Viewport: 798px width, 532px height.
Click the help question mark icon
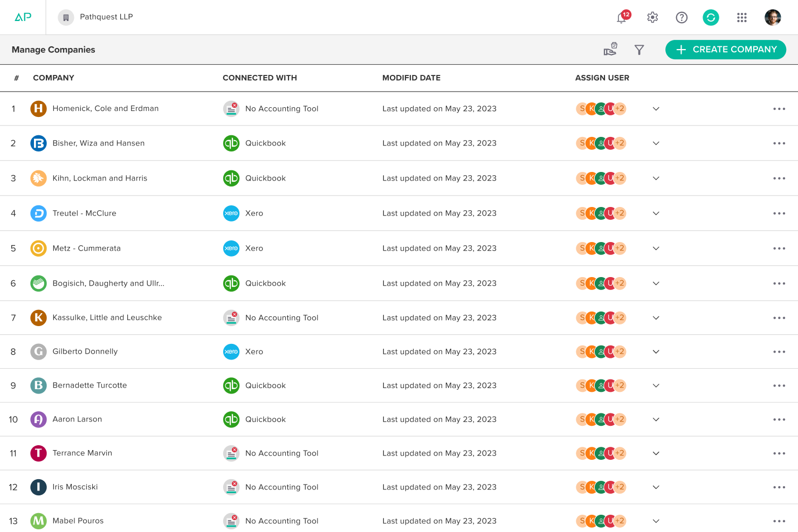point(682,17)
